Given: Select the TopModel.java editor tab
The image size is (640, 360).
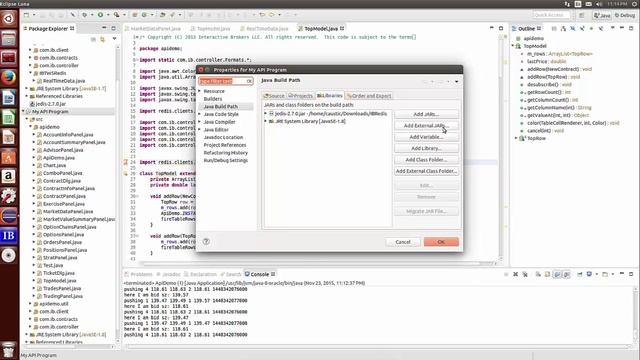Looking at the screenshot, I should pos(321,29).
